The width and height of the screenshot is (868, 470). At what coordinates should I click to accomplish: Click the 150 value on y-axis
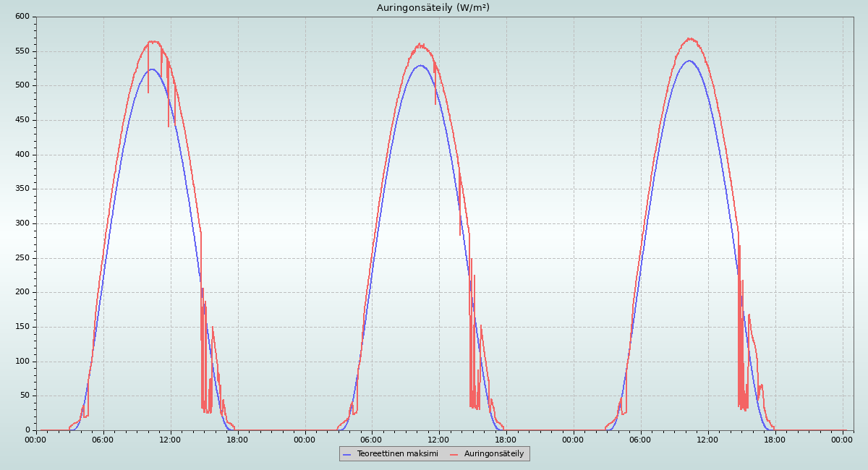22,327
